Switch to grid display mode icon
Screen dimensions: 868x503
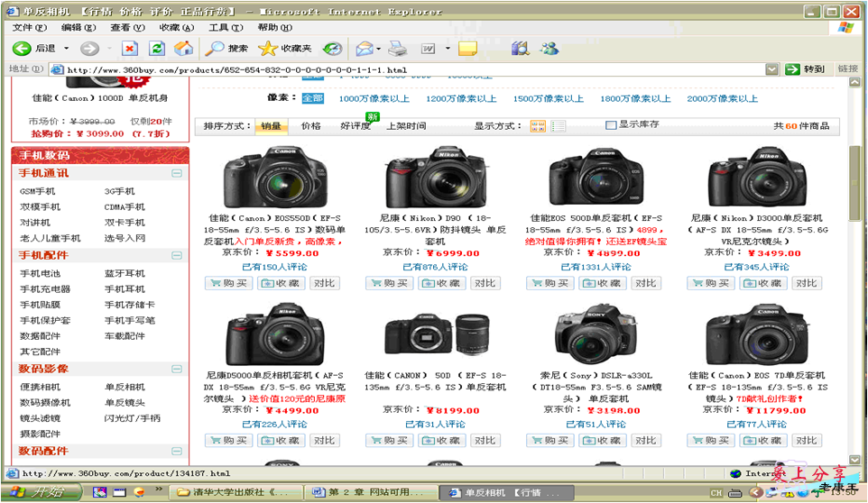[x=538, y=126]
